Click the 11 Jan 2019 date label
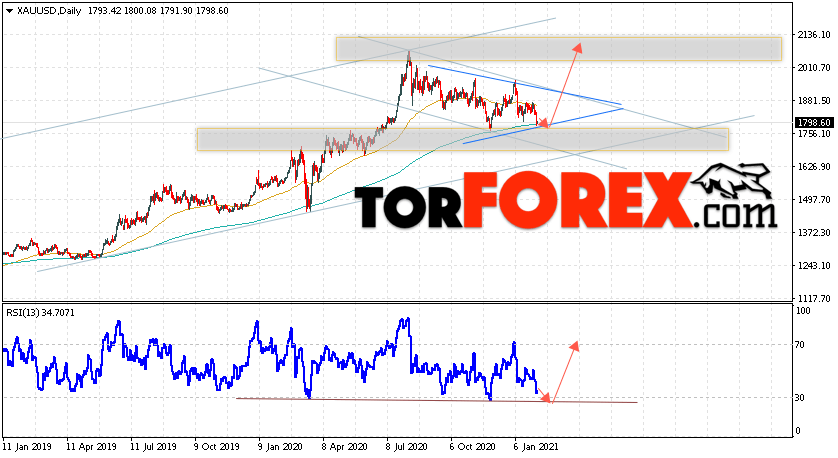 (28, 447)
